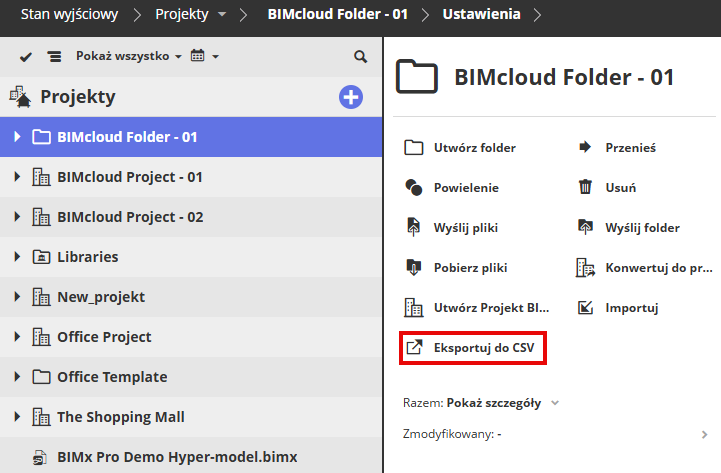Click Wyślij folder upload icon
Viewport: 721px width, 473px height.
click(585, 227)
